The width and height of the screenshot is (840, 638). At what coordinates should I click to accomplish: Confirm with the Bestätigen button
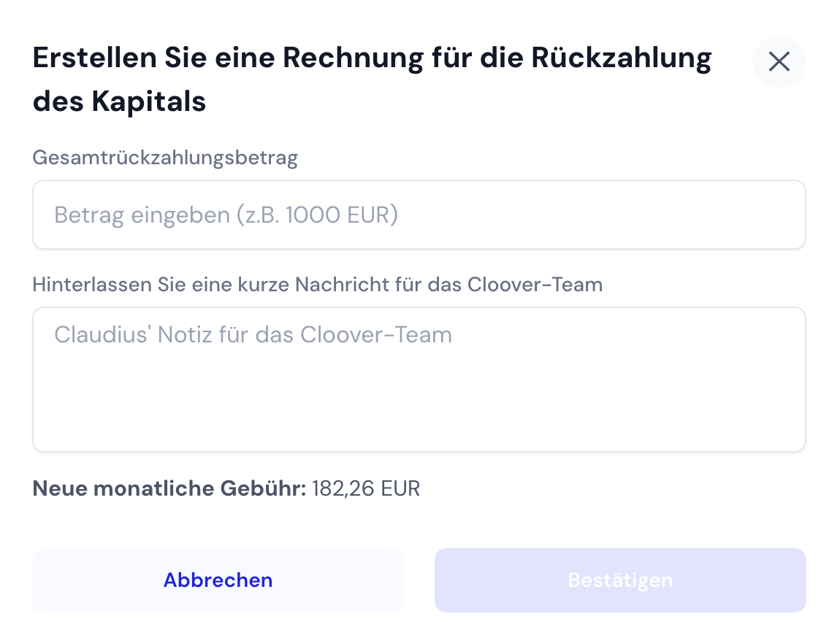point(620,580)
